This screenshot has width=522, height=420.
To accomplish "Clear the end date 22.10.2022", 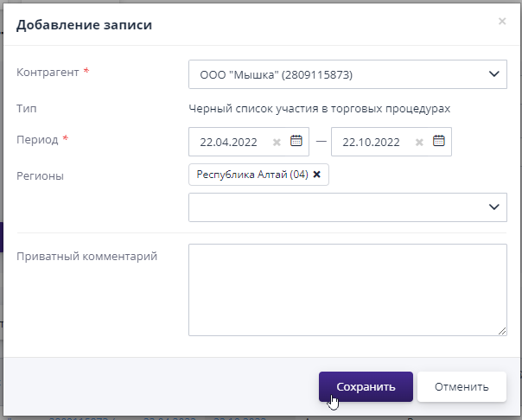I will 419,143.
